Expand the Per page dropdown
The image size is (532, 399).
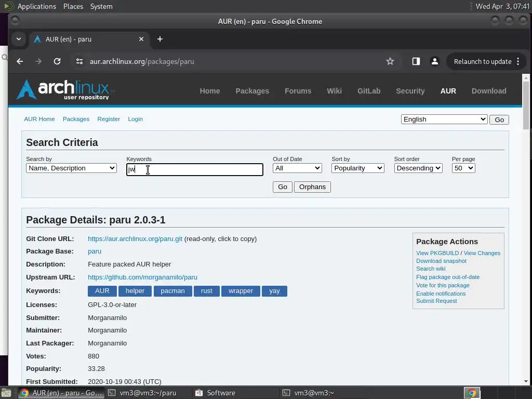(x=463, y=168)
